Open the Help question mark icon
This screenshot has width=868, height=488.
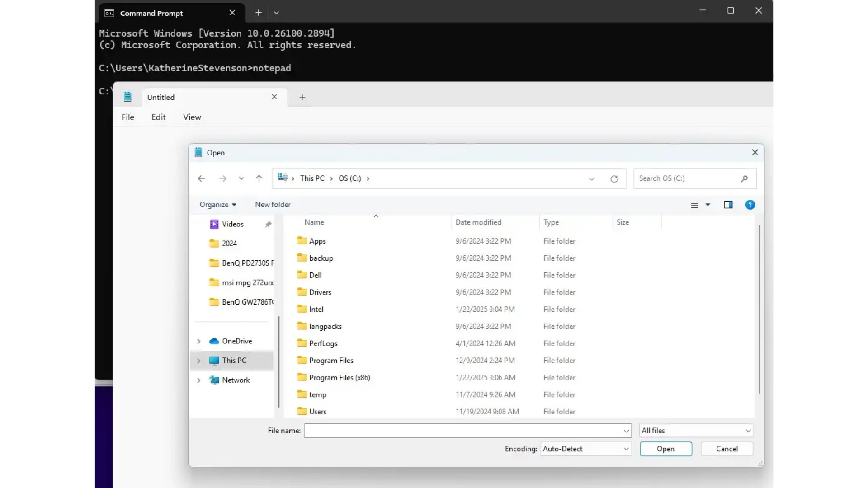[x=750, y=205]
